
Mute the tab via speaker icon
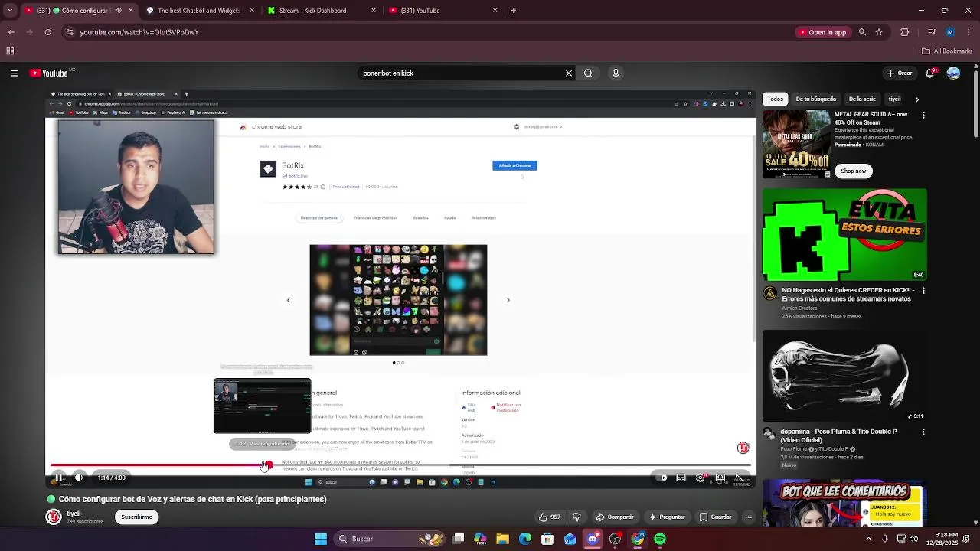118,11
